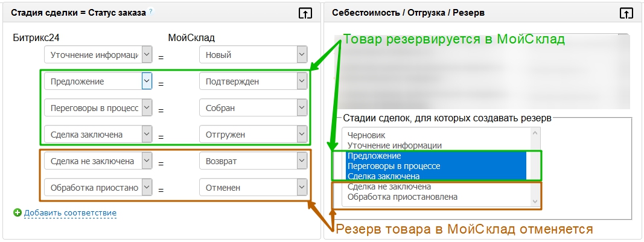Open the Собран status dropdown
This screenshot has height=242, width=644.
point(253,108)
